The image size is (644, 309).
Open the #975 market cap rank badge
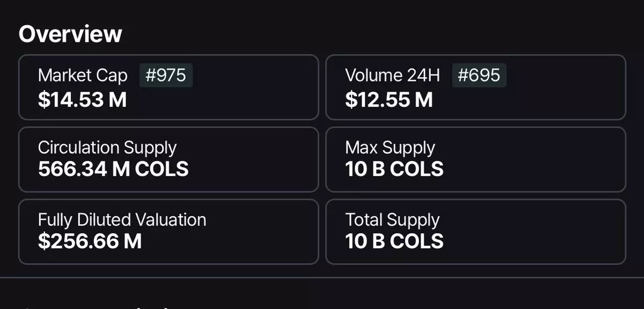pyautogui.click(x=166, y=76)
